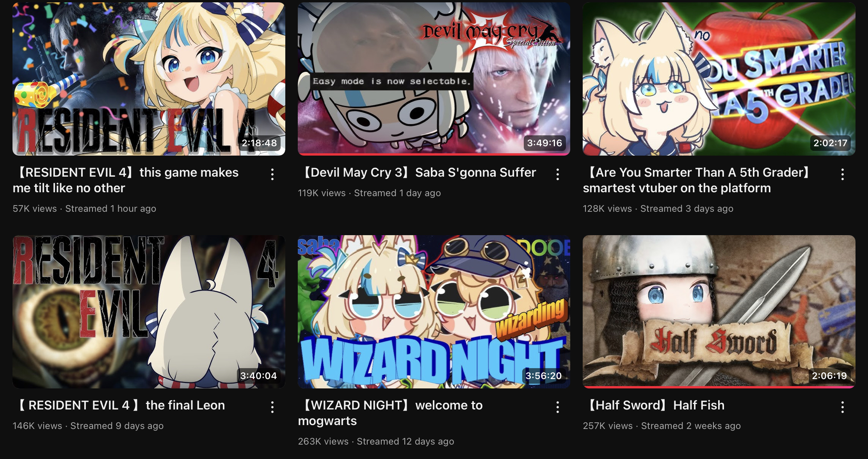Click title 'Saba S'gonna Suffer'
The width and height of the screenshot is (868, 459).
click(x=475, y=172)
